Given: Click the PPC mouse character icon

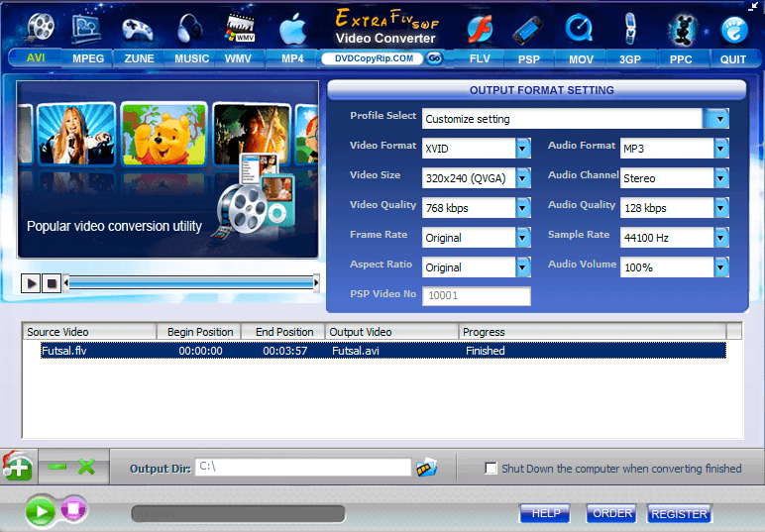Looking at the screenshot, I should [683, 30].
